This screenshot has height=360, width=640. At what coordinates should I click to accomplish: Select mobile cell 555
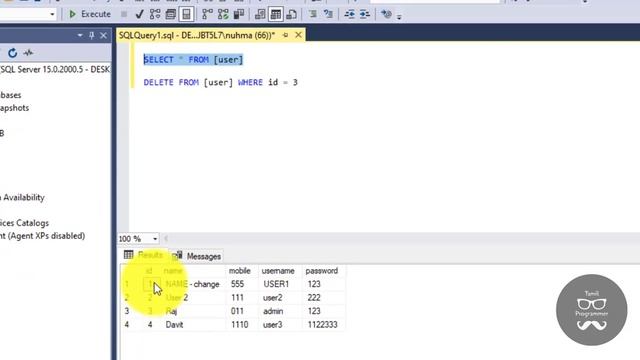[242, 284]
